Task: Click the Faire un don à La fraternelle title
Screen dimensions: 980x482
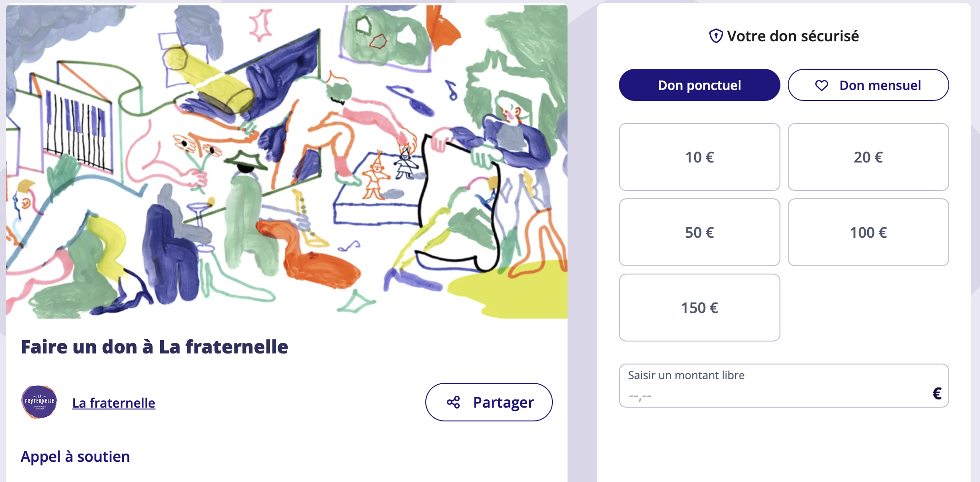Action: tap(155, 347)
